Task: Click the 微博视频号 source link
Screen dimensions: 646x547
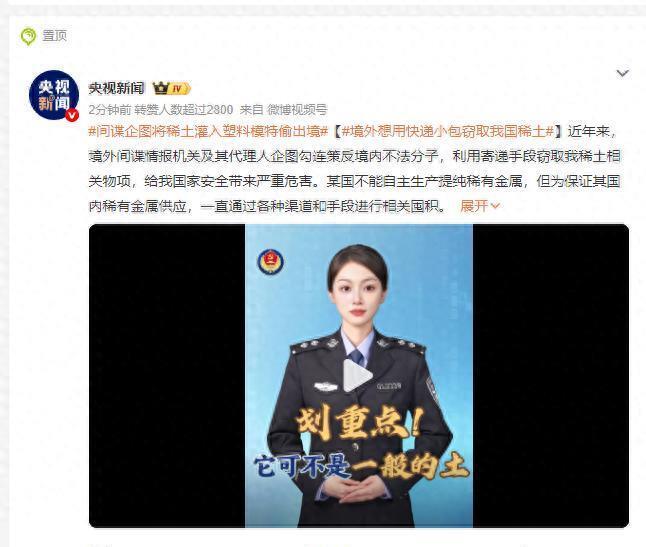Action: point(297,110)
